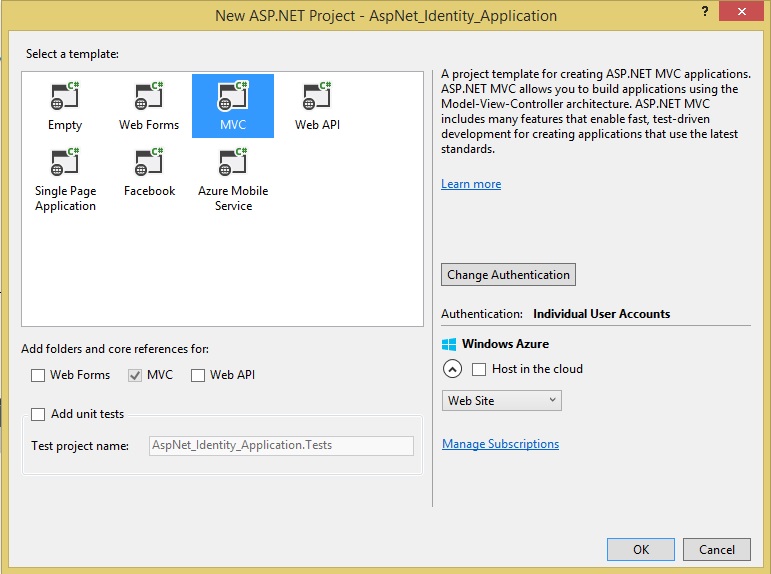Choose the Web Forms template icon
The image size is (771, 574).
(x=149, y=99)
